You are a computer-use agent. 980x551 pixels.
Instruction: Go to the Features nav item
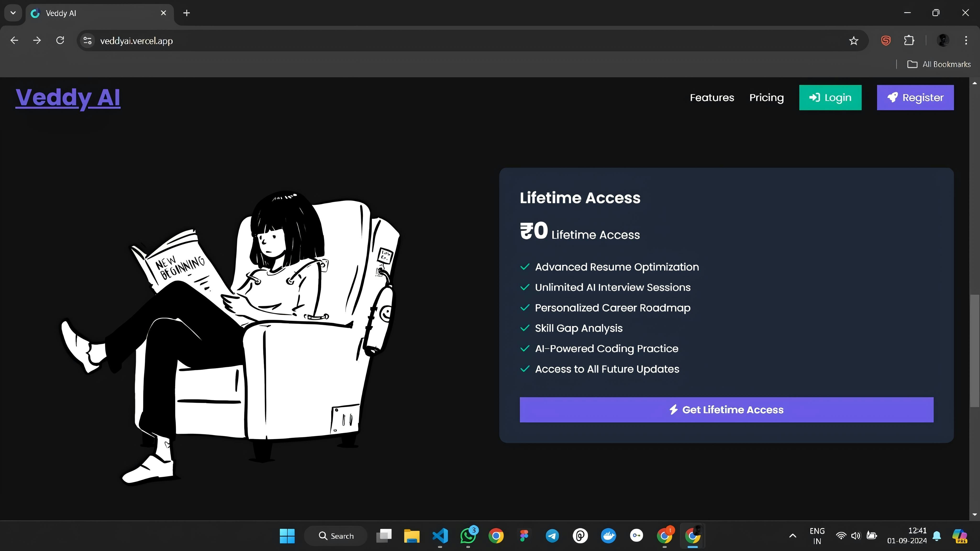pyautogui.click(x=712, y=98)
